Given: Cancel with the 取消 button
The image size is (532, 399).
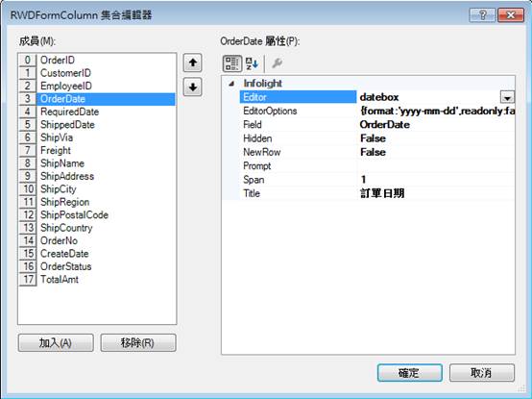Looking at the screenshot, I should coord(482,373).
